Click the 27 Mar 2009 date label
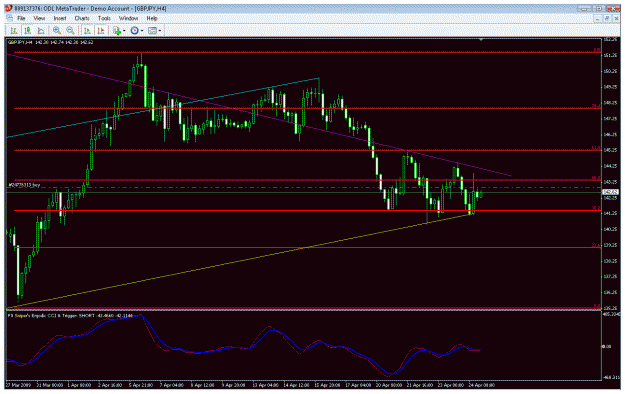Viewport: 625px width, 394px height. pos(19,385)
